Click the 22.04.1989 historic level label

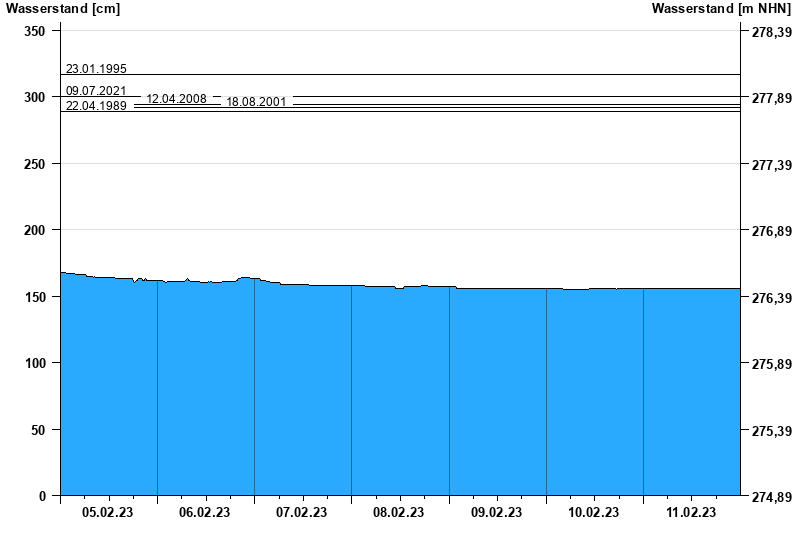point(96,106)
